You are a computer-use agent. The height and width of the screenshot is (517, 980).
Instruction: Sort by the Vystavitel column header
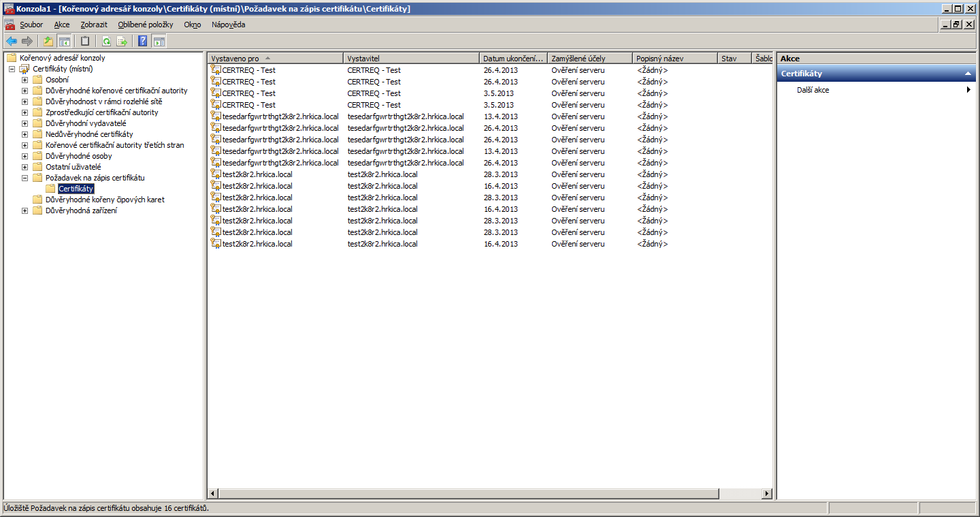pyautogui.click(x=412, y=59)
